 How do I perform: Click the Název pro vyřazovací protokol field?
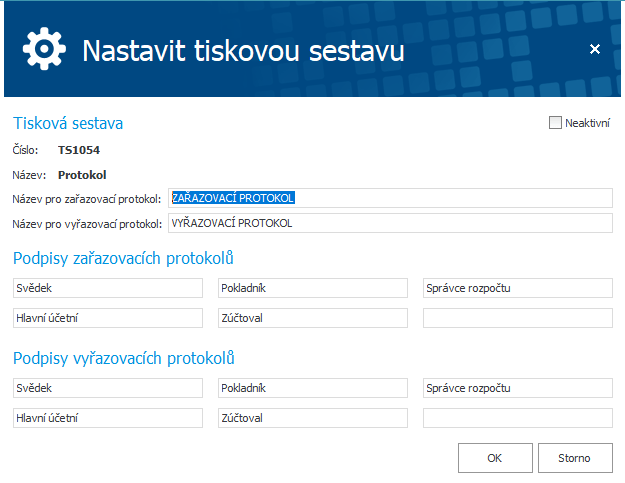[390, 223]
